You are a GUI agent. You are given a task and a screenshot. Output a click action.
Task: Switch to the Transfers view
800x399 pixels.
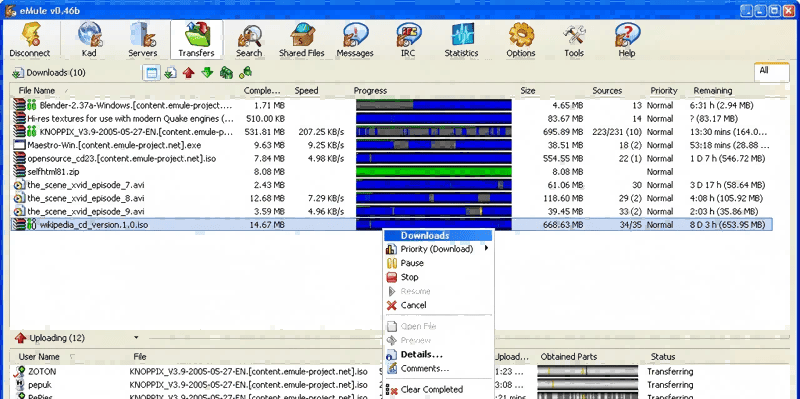[196, 39]
